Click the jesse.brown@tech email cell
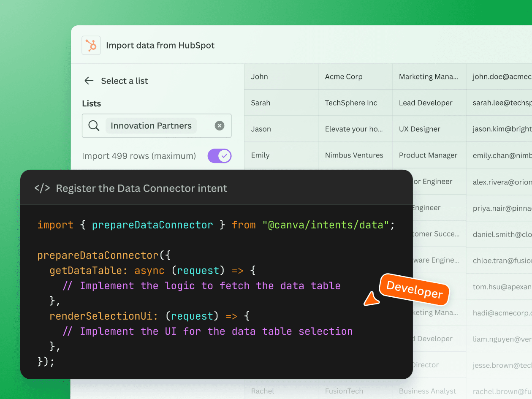This screenshot has width=532, height=399. click(x=499, y=365)
